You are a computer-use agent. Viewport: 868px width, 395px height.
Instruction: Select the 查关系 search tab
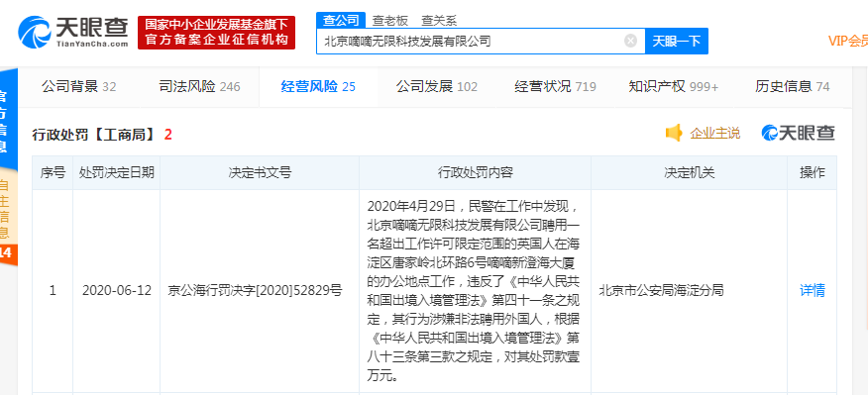point(439,21)
